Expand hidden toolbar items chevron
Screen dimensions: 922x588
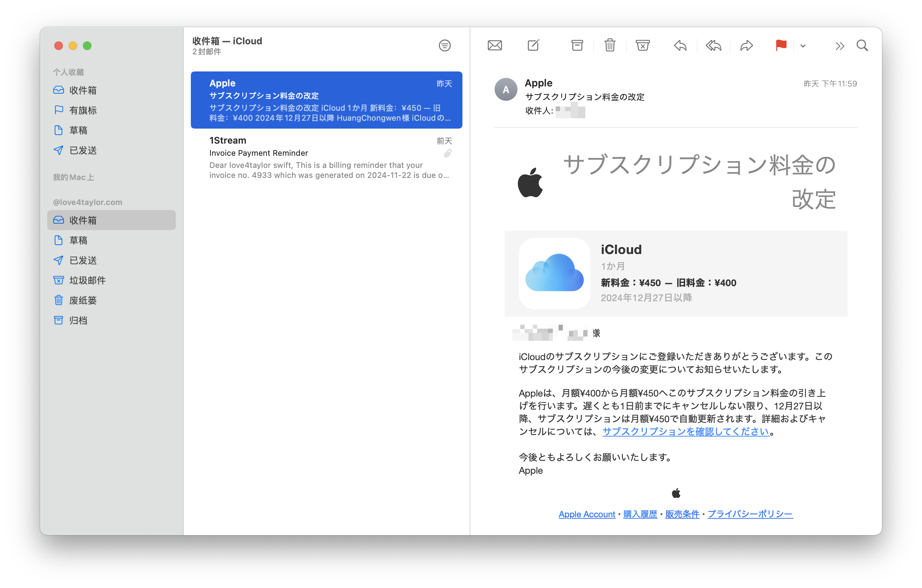[839, 46]
